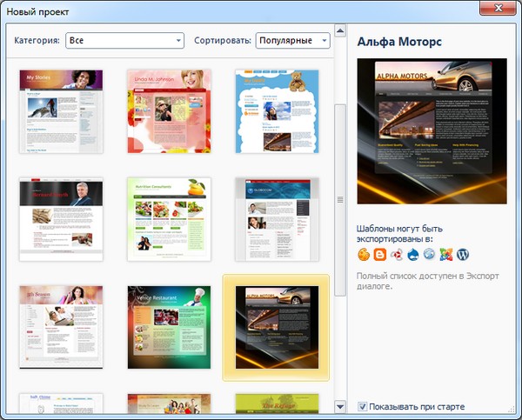Click the first orange export icon
This screenshot has height=420, width=522.
(364, 254)
